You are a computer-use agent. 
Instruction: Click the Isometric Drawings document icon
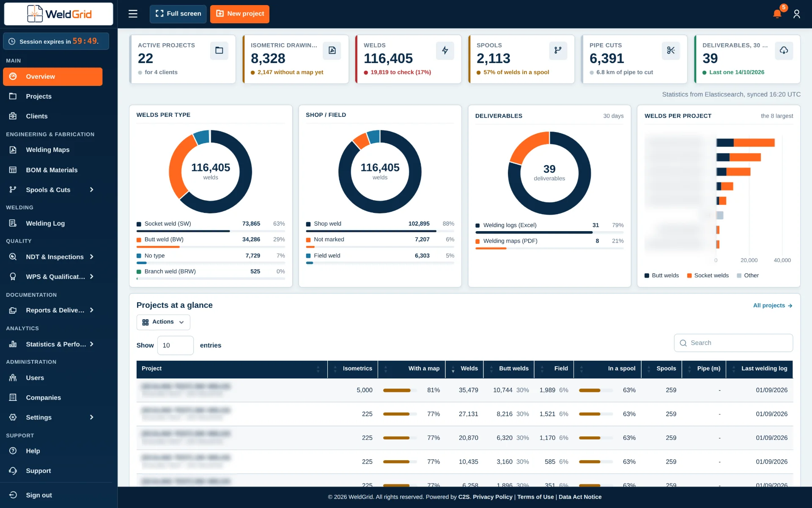pos(332,50)
